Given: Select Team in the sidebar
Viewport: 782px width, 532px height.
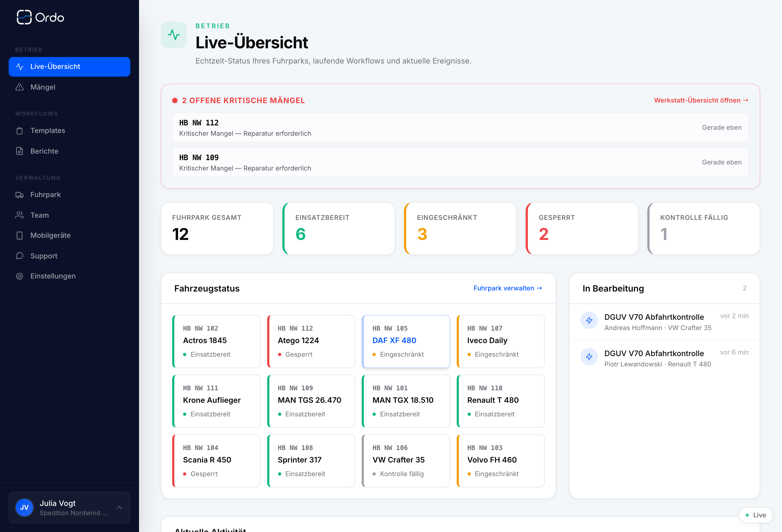Looking at the screenshot, I should click(x=69, y=215).
